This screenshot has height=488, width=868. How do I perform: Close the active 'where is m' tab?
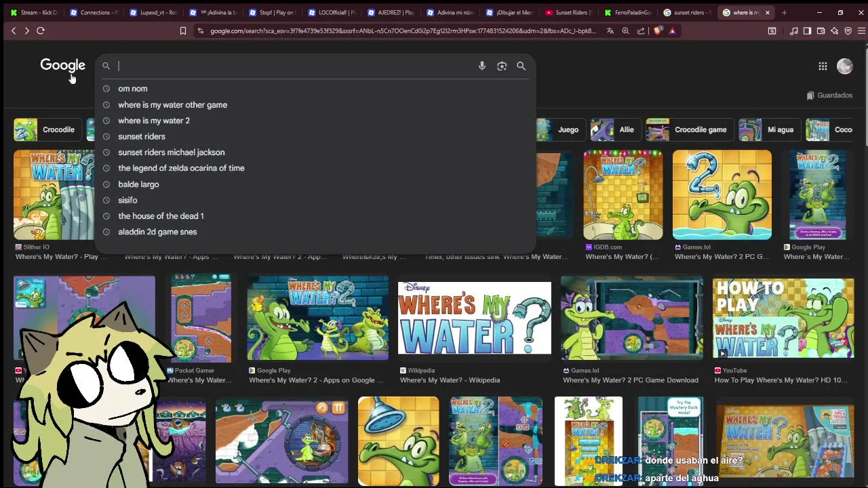(x=768, y=12)
